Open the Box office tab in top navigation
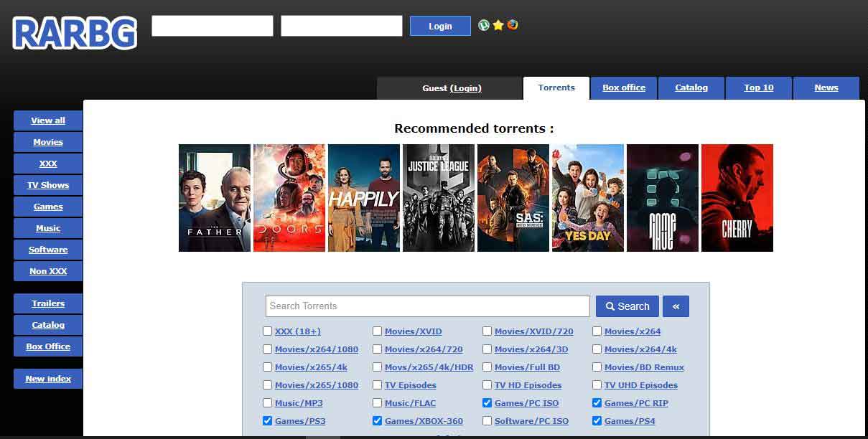 point(624,88)
